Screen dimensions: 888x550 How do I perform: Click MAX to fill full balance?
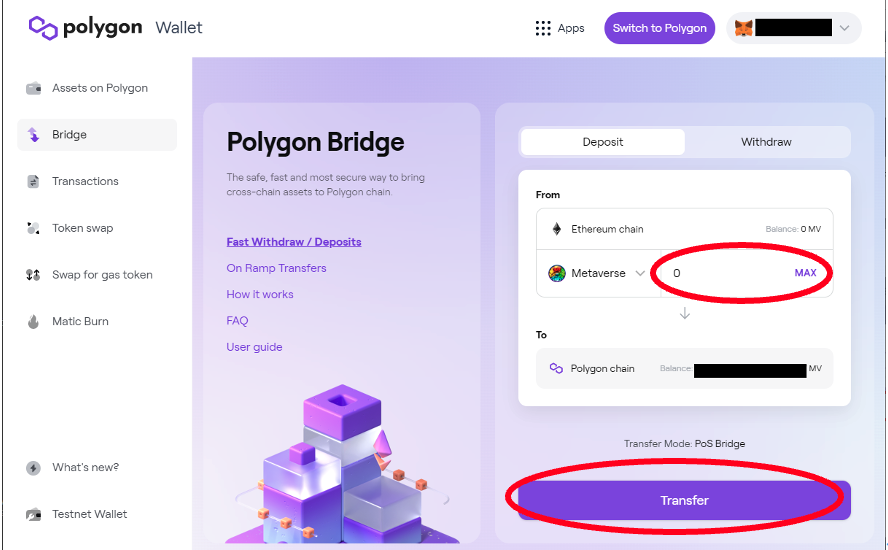tap(805, 273)
